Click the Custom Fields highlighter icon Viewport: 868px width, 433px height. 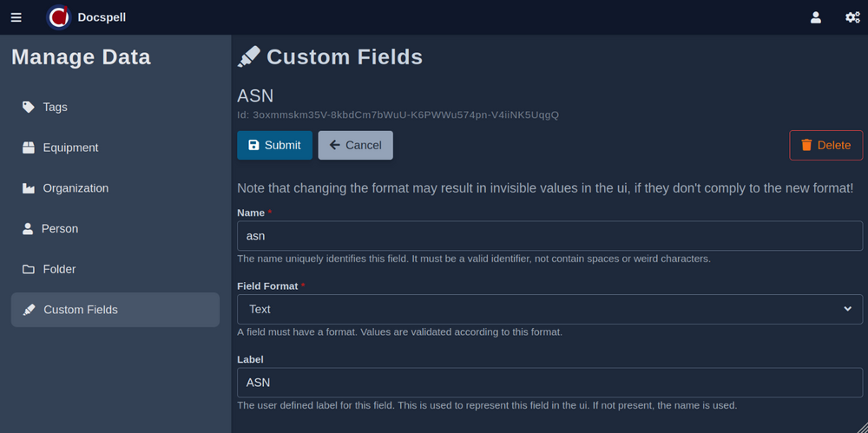(x=29, y=310)
